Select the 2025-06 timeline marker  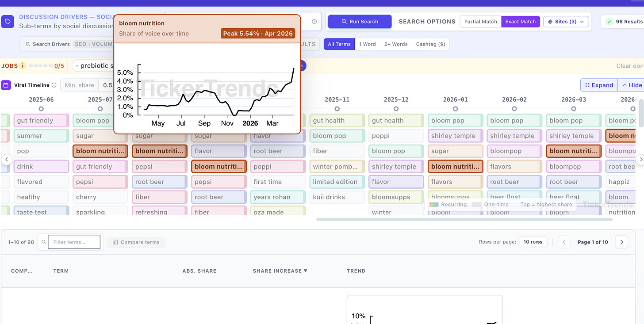pos(41,109)
